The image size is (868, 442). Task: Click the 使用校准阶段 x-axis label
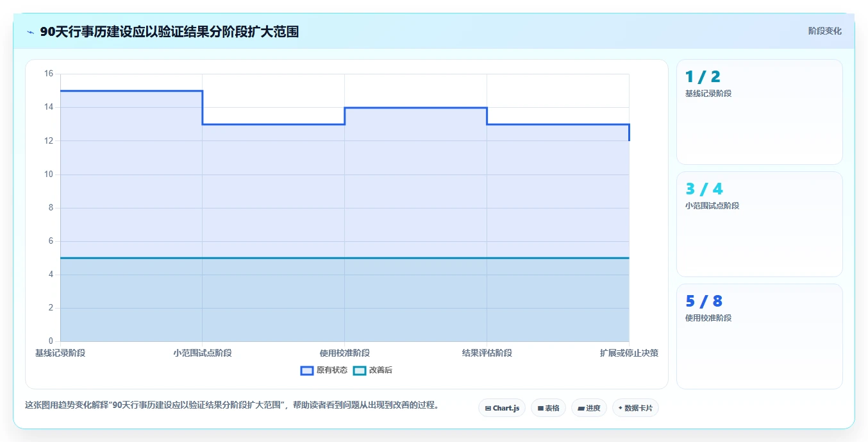click(x=345, y=353)
